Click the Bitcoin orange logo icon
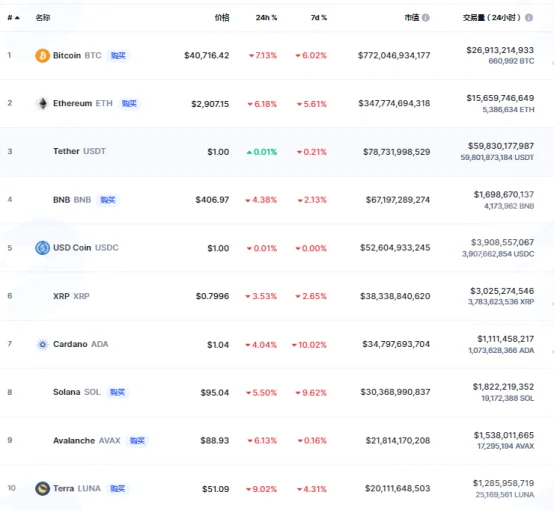The width and height of the screenshot is (554, 511). click(42, 55)
